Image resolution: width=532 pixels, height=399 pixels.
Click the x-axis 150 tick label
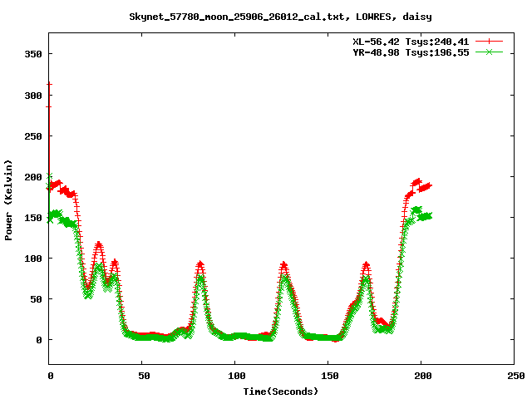click(x=330, y=376)
